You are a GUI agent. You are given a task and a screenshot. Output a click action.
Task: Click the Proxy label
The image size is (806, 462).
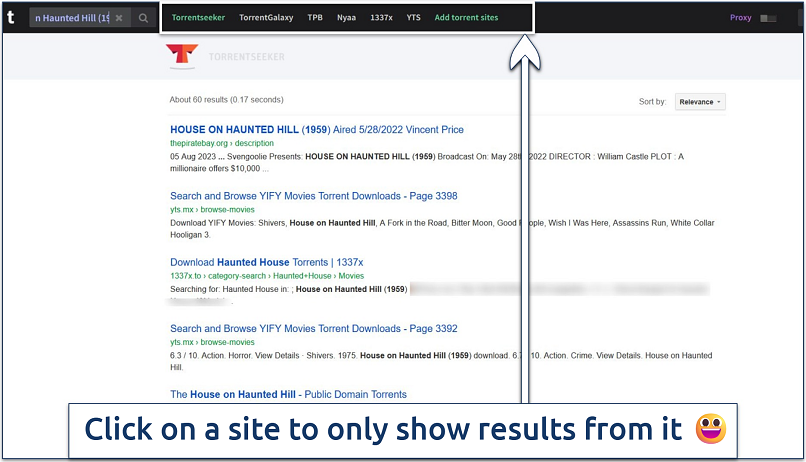pos(740,18)
